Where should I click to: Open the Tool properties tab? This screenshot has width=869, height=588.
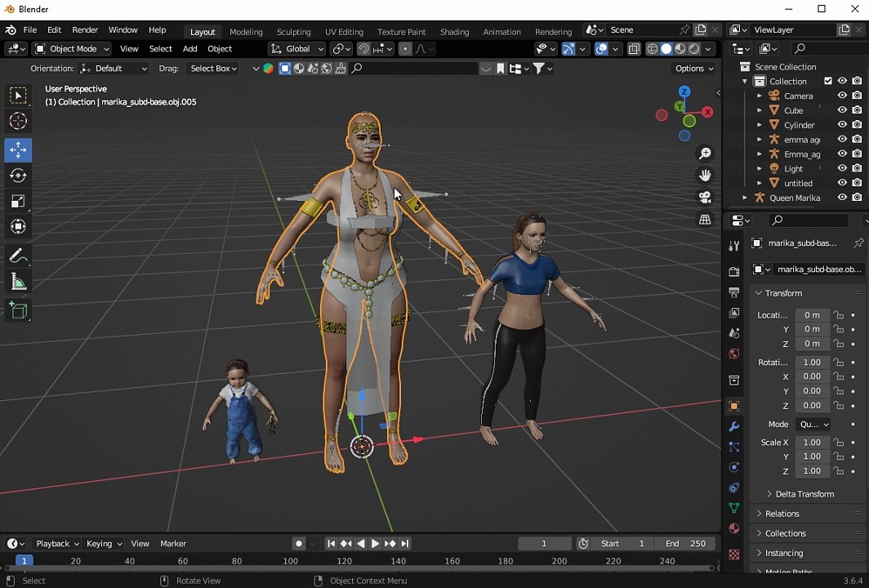(x=734, y=246)
